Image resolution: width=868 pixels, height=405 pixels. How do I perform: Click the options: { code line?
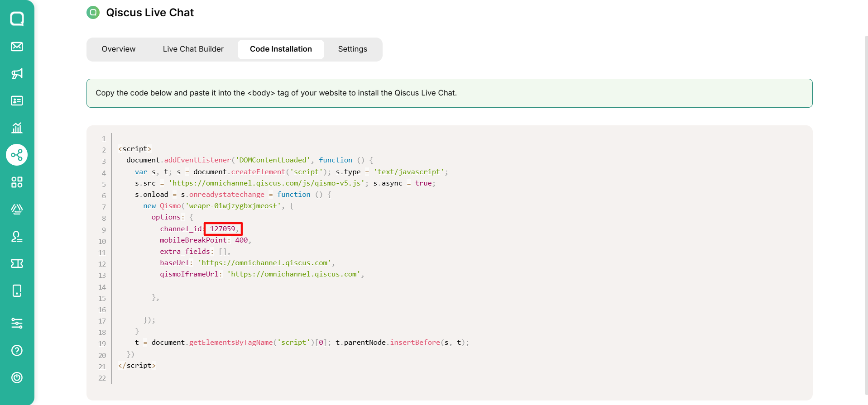point(173,217)
